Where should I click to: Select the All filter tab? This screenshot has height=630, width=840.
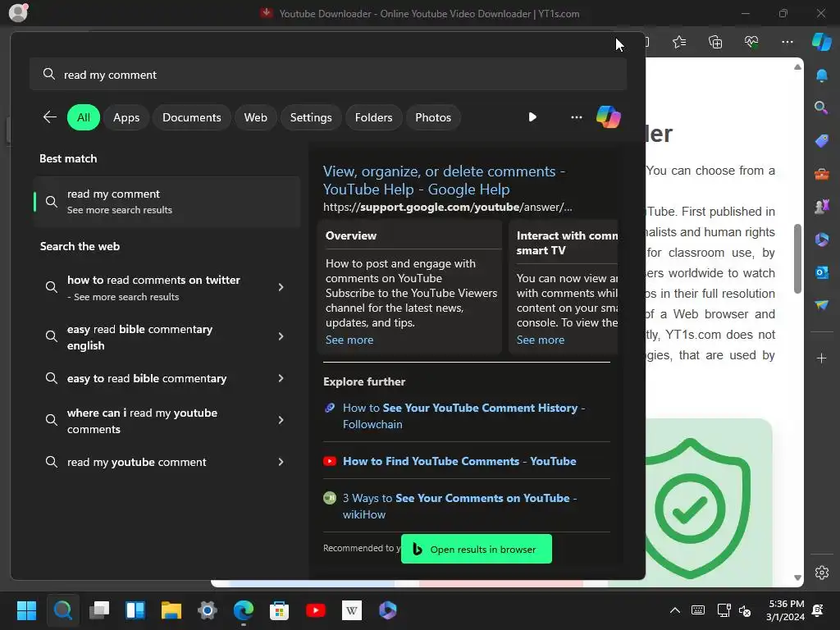84,117
